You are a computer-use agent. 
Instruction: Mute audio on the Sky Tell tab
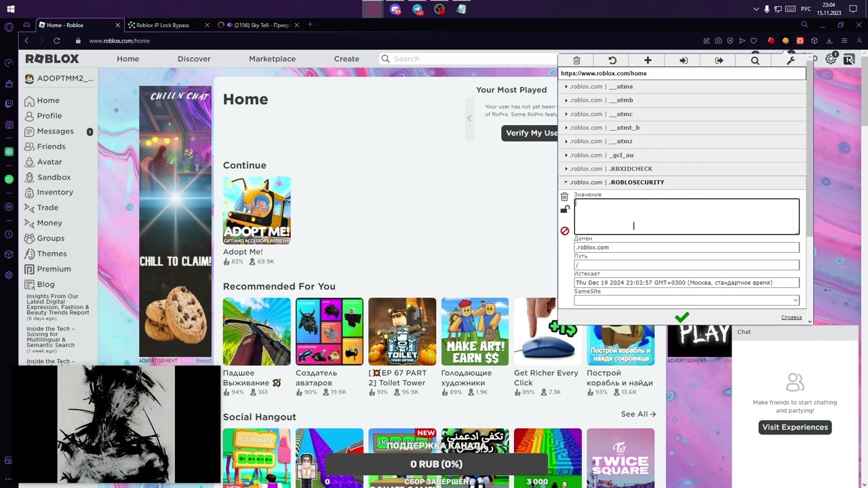tap(229, 25)
